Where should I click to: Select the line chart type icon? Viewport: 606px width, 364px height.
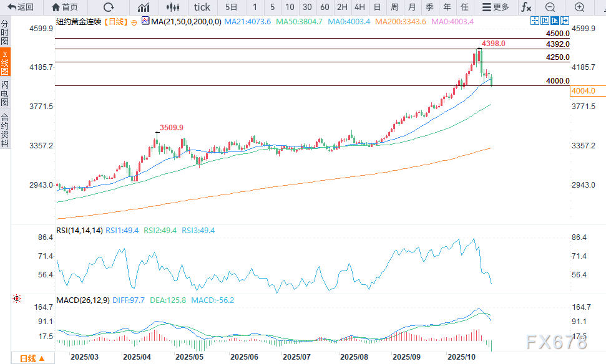[x=144, y=7]
